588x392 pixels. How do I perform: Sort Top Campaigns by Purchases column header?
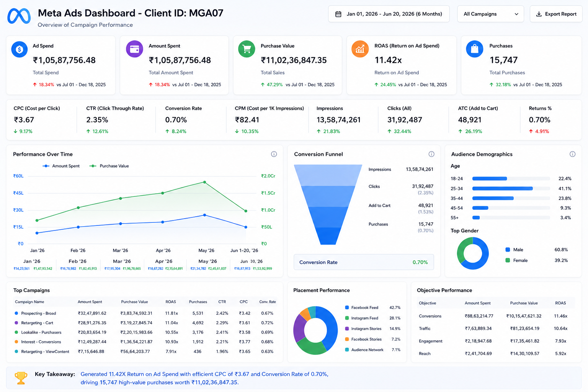click(198, 302)
